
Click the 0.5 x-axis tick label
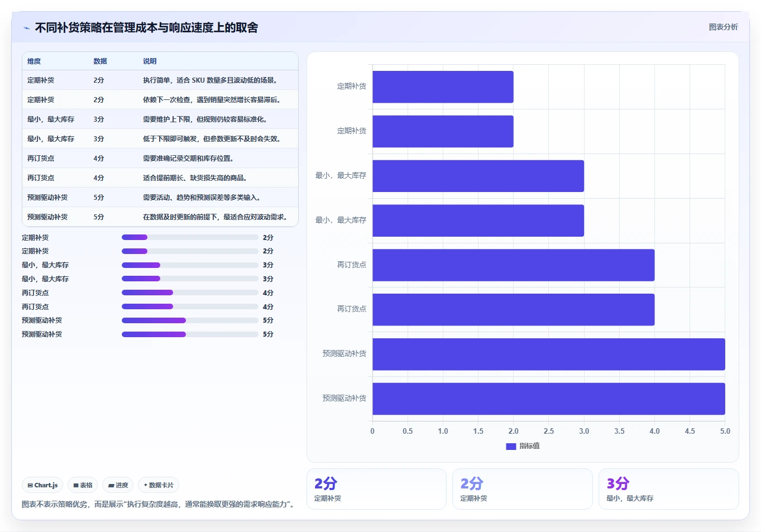click(408, 431)
